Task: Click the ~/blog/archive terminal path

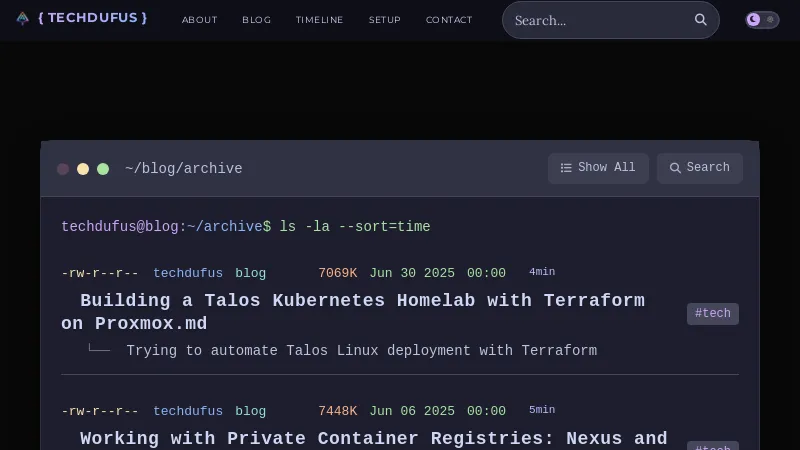Action: click(183, 169)
